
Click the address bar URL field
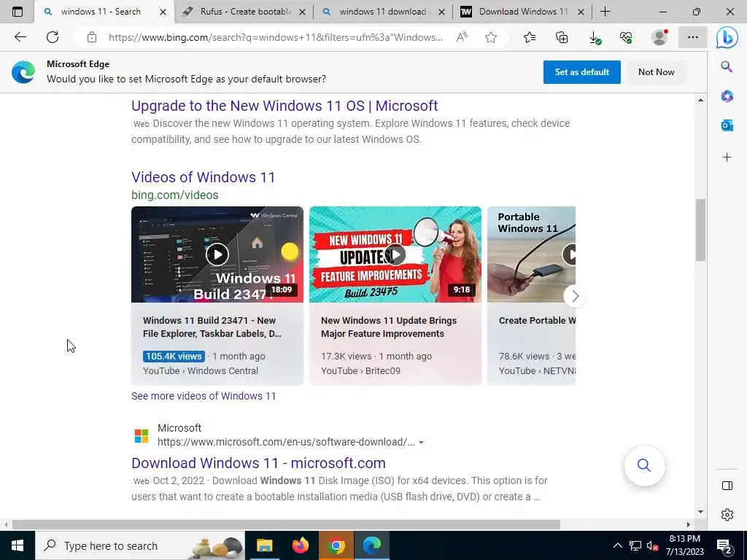tap(275, 37)
